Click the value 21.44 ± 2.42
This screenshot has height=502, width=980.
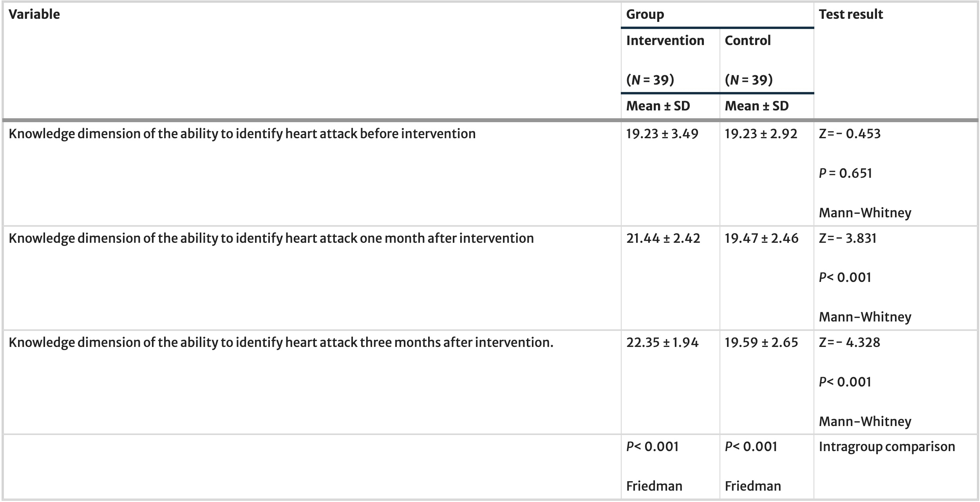click(663, 238)
